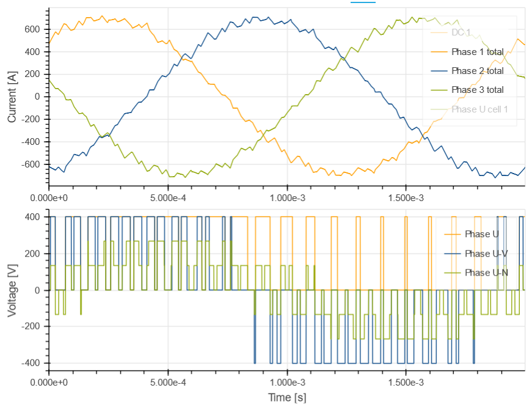This screenshot has width=532, height=404.
Task: Click 5.000e-4 tick on lower chart time axis
Action: [168, 382]
